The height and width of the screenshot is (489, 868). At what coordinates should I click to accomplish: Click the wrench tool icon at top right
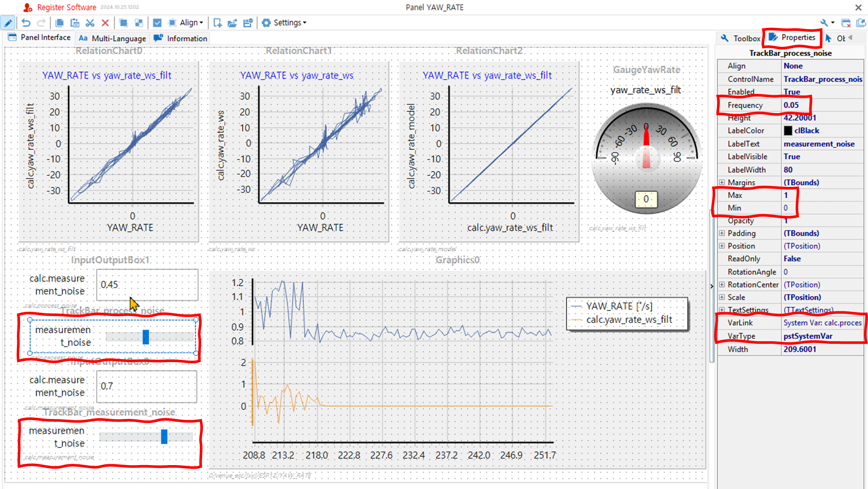click(x=824, y=23)
